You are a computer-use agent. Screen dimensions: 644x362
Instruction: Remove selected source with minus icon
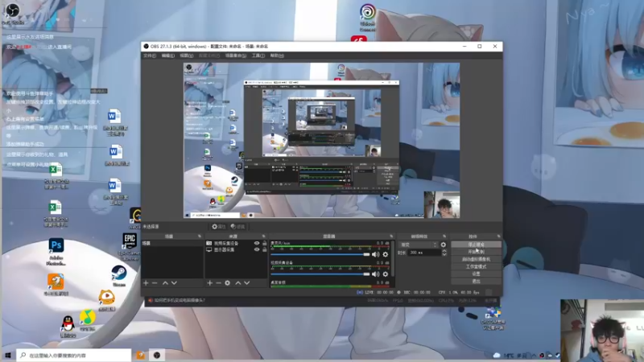pyautogui.click(x=218, y=283)
